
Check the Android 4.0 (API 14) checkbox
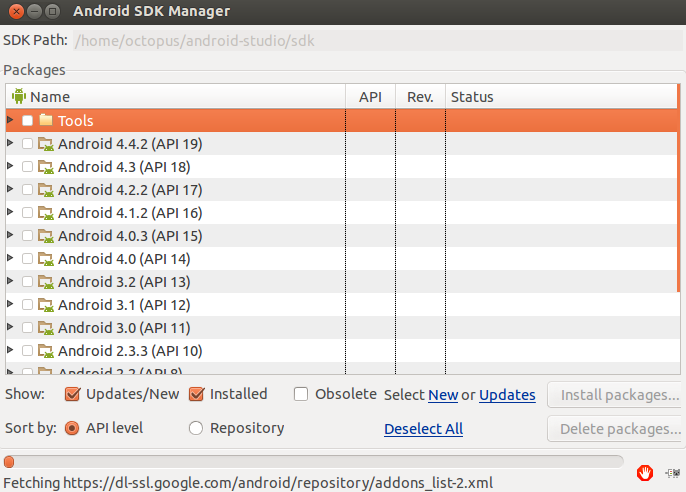point(27,258)
